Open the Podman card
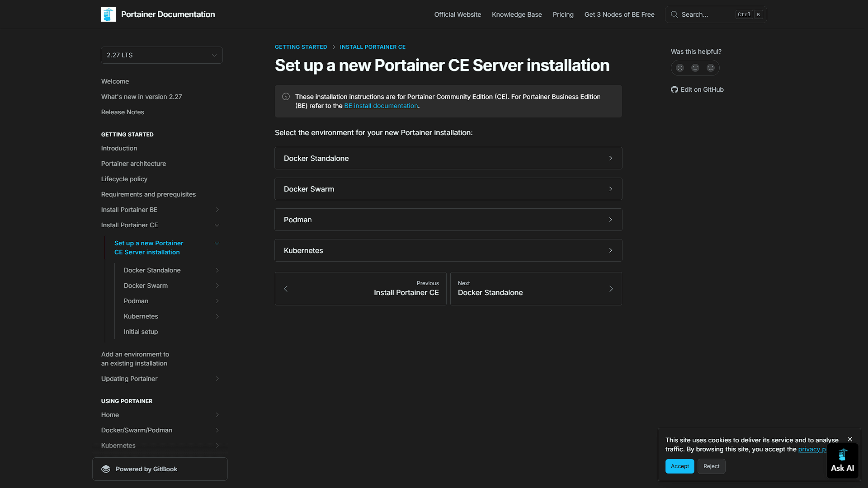Viewport: 868px width, 488px height. coord(448,220)
